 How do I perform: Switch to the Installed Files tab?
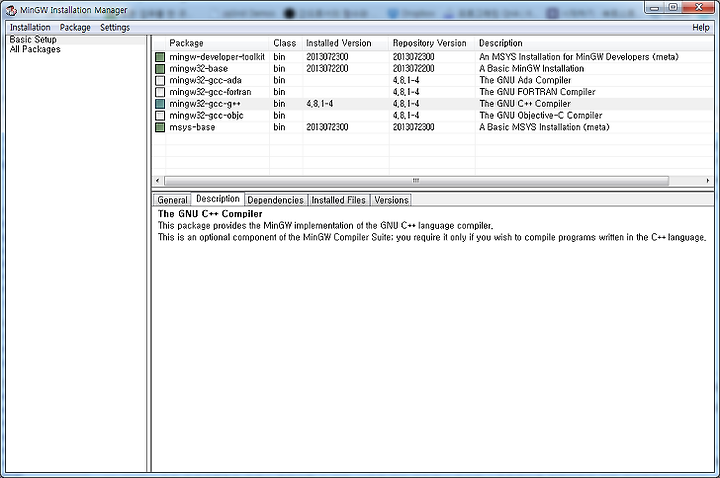coord(338,200)
